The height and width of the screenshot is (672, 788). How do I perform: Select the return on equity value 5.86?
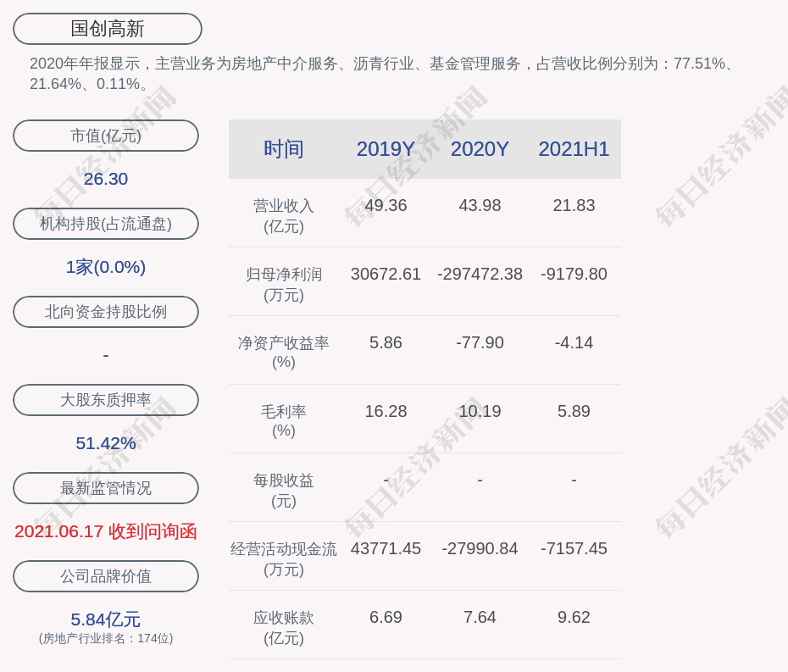point(386,343)
